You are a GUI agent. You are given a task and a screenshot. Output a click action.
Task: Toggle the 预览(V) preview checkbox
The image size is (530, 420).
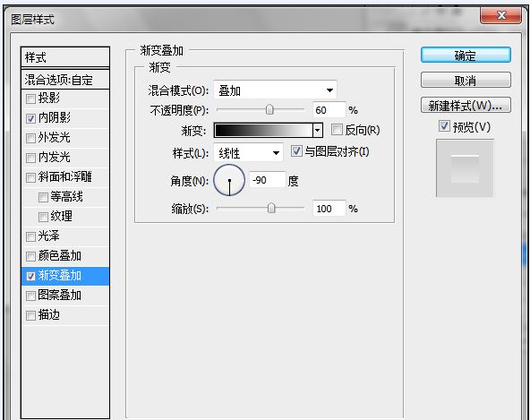tap(444, 126)
